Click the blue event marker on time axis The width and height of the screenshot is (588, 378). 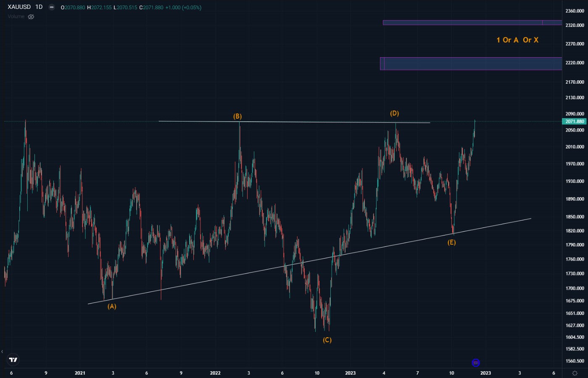(x=476, y=362)
